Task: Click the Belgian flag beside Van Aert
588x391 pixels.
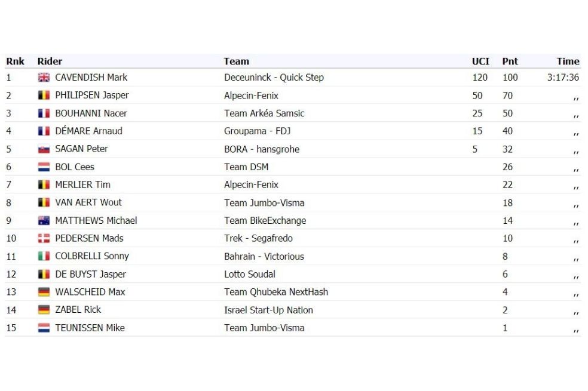Action: coord(44,203)
